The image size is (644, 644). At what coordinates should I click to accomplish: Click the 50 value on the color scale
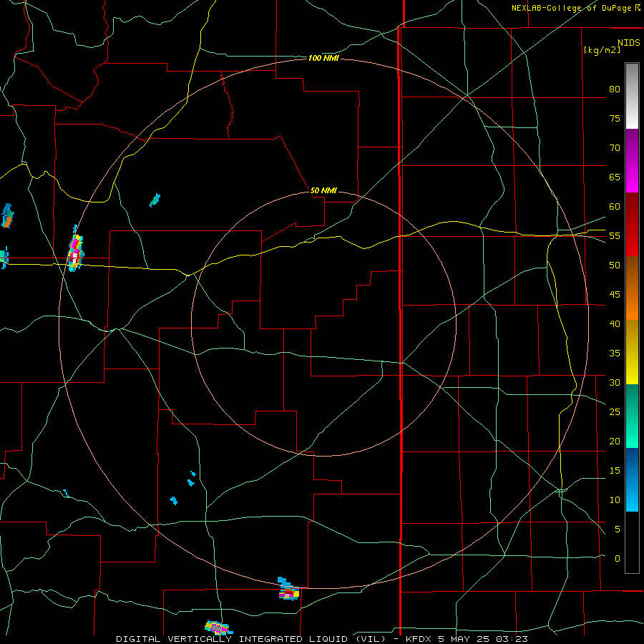point(615,265)
